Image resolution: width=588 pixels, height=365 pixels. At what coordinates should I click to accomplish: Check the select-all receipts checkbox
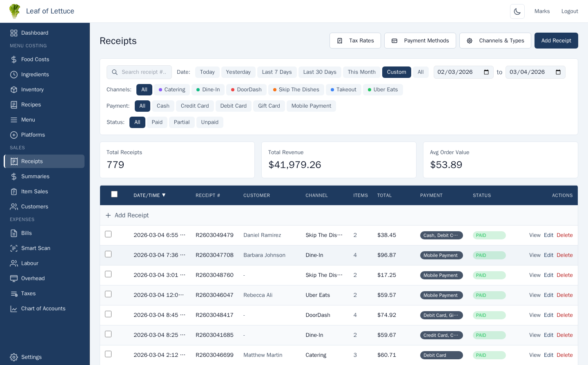tap(114, 195)
